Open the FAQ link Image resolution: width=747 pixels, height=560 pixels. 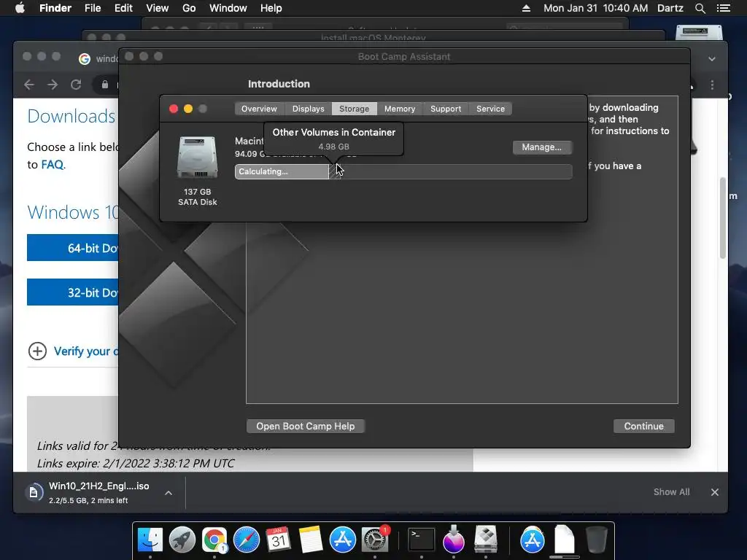pyautogui.click(x=52, y=164)
